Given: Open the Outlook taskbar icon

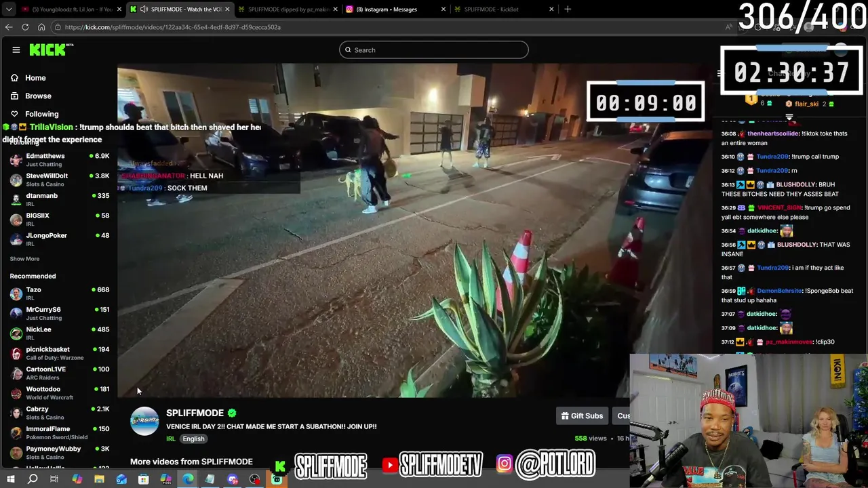Looking at the screenshot, I should [x=121, y=479].
